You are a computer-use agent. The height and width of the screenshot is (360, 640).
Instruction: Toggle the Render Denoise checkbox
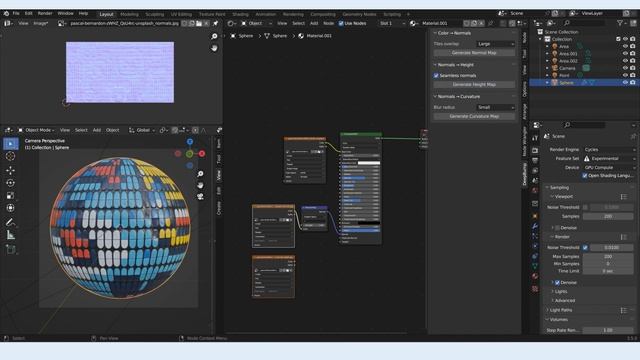557,282
